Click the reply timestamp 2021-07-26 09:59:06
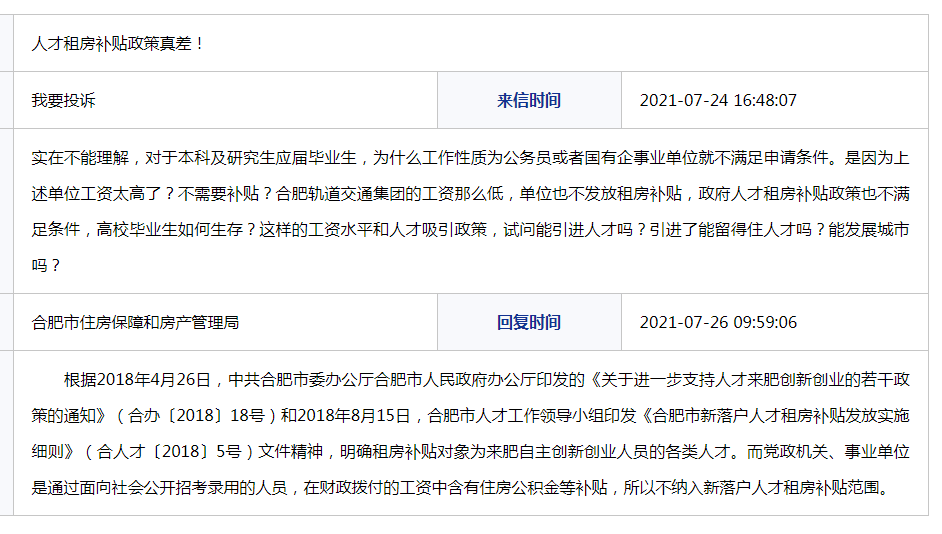Screen dimensions: 942x534 [x=718, y=322]
